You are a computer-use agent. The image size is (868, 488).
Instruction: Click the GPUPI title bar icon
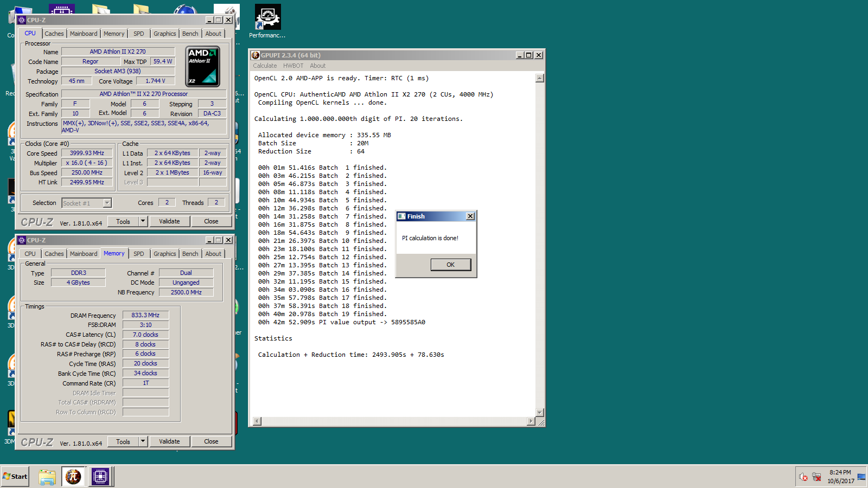(256, 55)
